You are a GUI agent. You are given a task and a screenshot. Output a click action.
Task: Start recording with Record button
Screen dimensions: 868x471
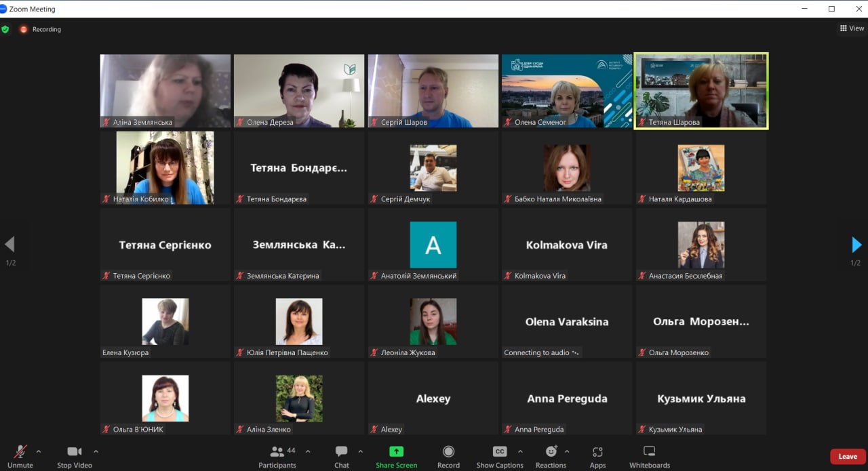[x=448, y=455]
